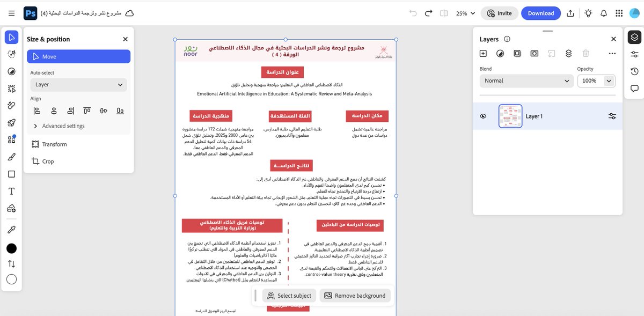The width and height of the screenshot is (644, 316).
Task: Align left edges
Action: 37,111
